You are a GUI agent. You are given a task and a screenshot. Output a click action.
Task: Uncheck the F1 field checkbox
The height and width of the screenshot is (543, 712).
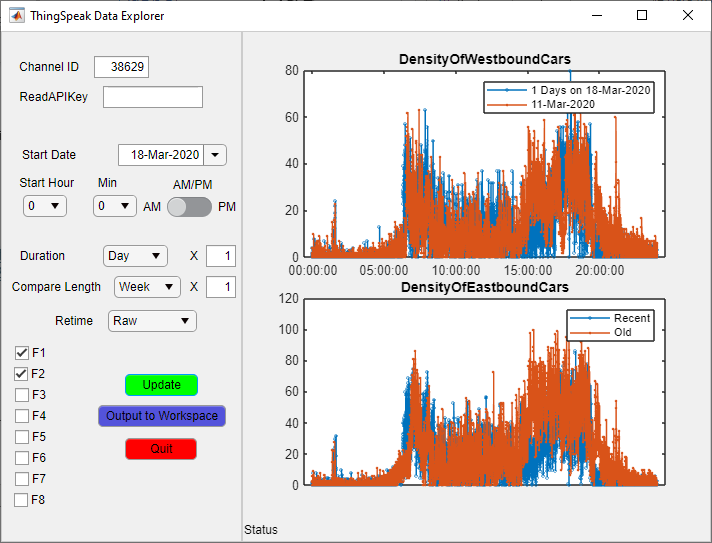click(x=22, y=353)
